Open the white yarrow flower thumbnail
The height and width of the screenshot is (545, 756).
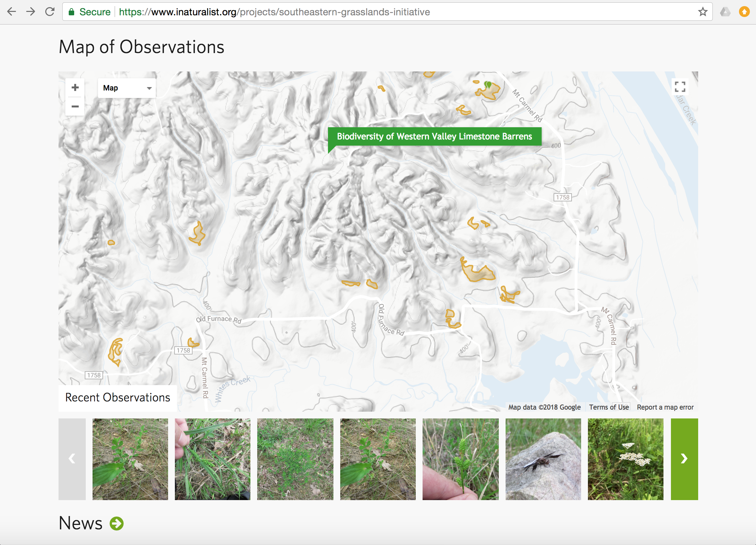[625, 459]
